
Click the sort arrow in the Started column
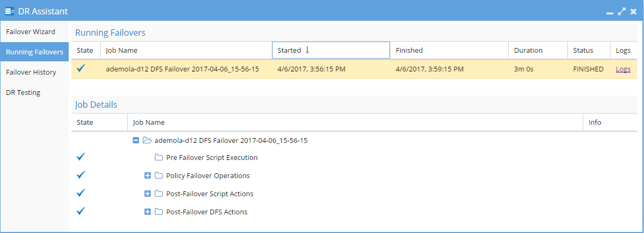tap(307, 50)
